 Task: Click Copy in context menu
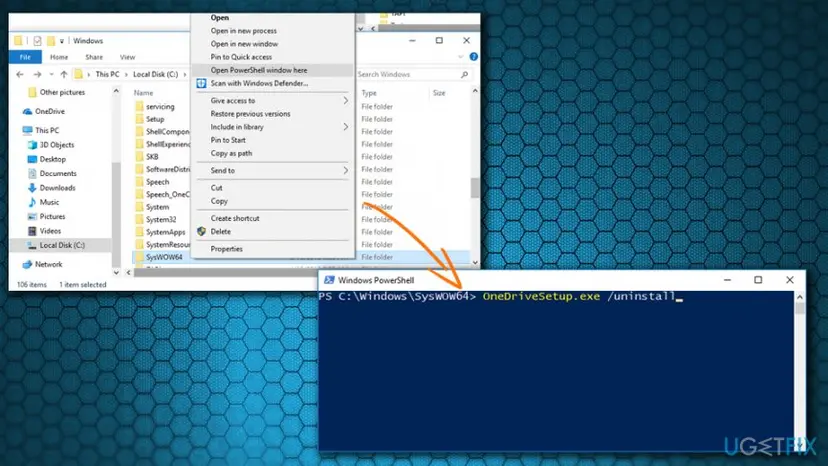pos(219,201)
